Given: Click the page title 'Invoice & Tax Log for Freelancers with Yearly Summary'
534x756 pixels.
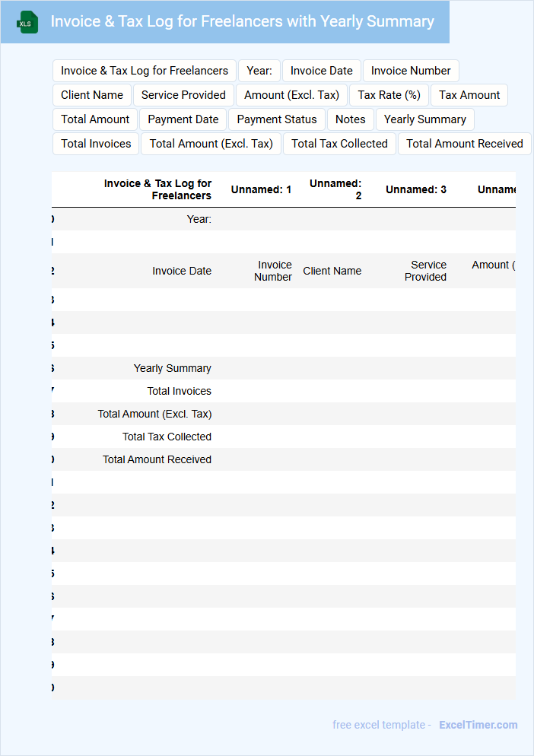Looking at the screenshot, I should 242,22.
